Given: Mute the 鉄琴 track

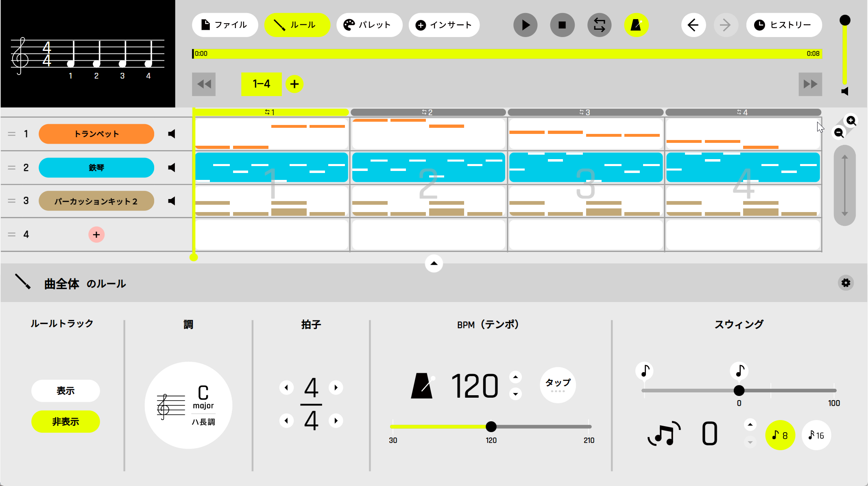Looking at the screenshot, I should click(x=172, y=168).
